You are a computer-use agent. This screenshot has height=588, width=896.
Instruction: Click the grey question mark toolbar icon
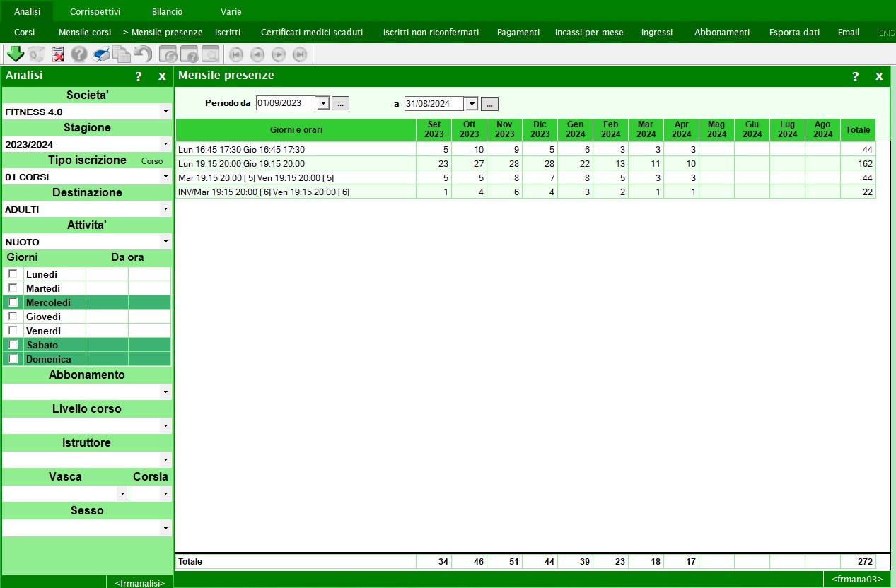(x=79, y=54)
